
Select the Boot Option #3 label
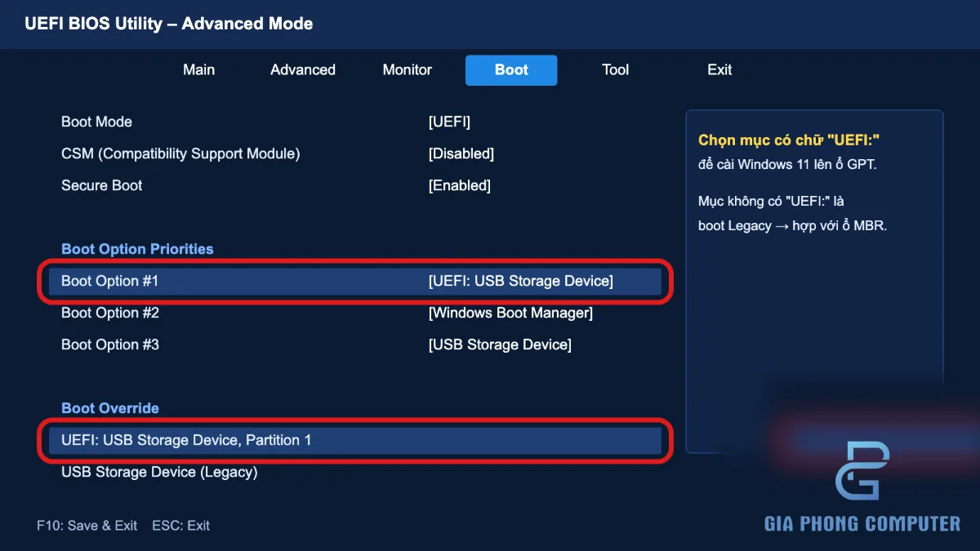[x=110, y=344]
